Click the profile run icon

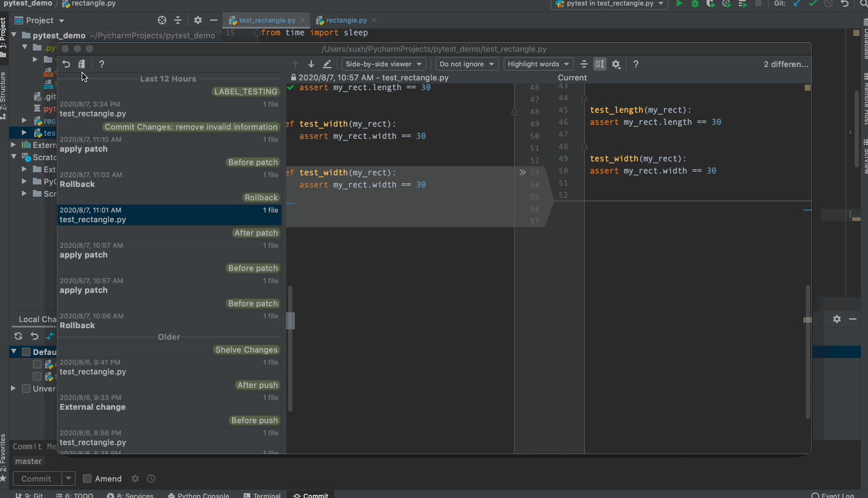[727, 4]
